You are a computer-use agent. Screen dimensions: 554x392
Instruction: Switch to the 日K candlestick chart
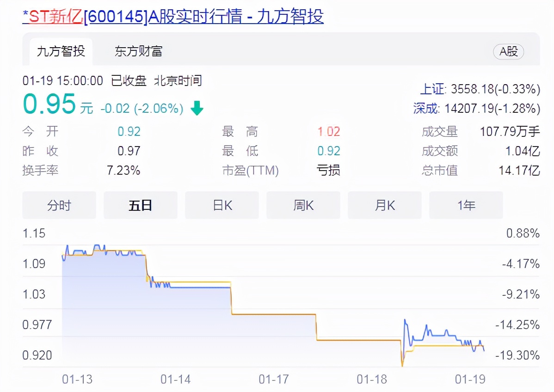click(x=222, y=205)
